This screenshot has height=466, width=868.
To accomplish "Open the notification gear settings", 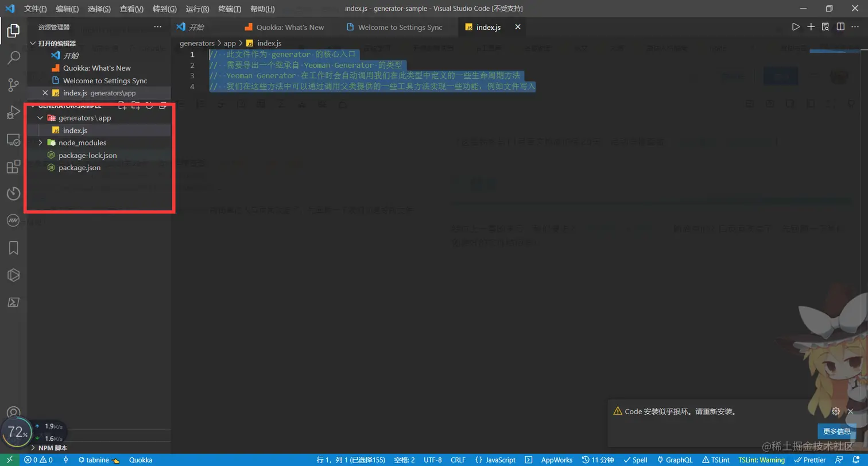I will tap(836, 411).
